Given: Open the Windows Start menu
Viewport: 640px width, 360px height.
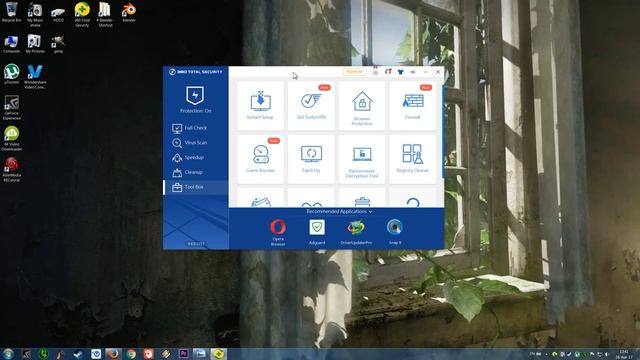Looking at the screenshot, I should click(8, 354).
